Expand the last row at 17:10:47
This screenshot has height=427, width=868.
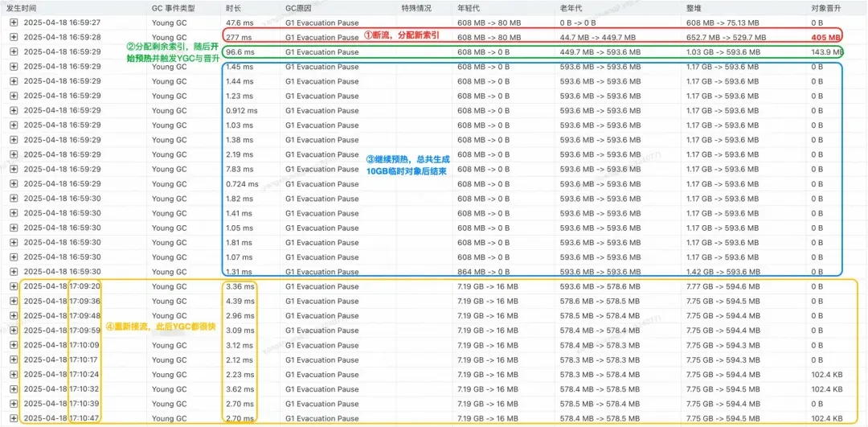[14, 419]
